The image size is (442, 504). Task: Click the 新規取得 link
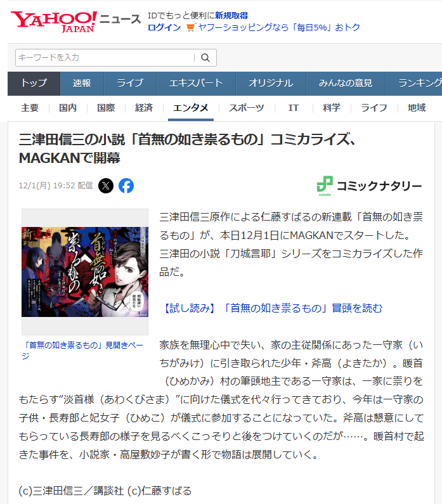[231, 15]
